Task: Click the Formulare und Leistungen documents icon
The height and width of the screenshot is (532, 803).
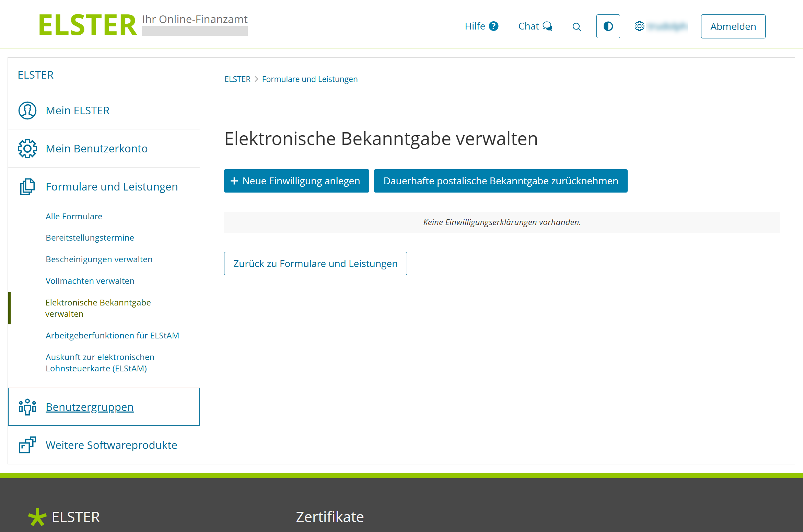Action: [x=27, y=187]
